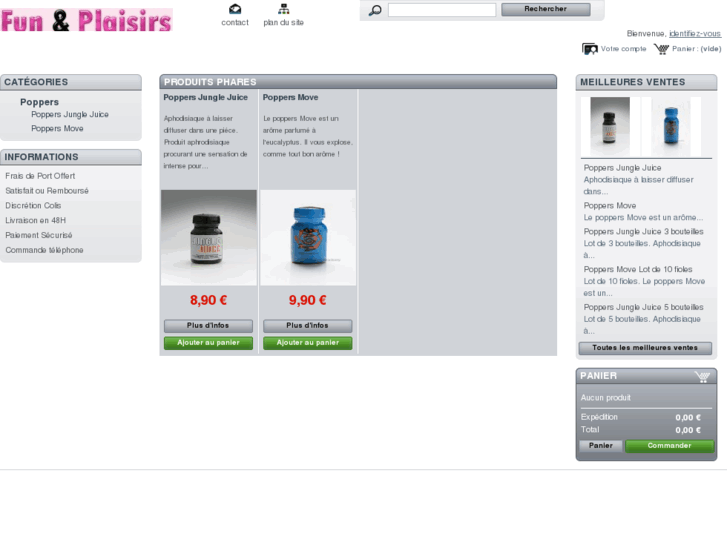This screenshot has height=545, width=727.
Task: Open Paiement Sécurisé info page
Action: click(x=38, y=235)
